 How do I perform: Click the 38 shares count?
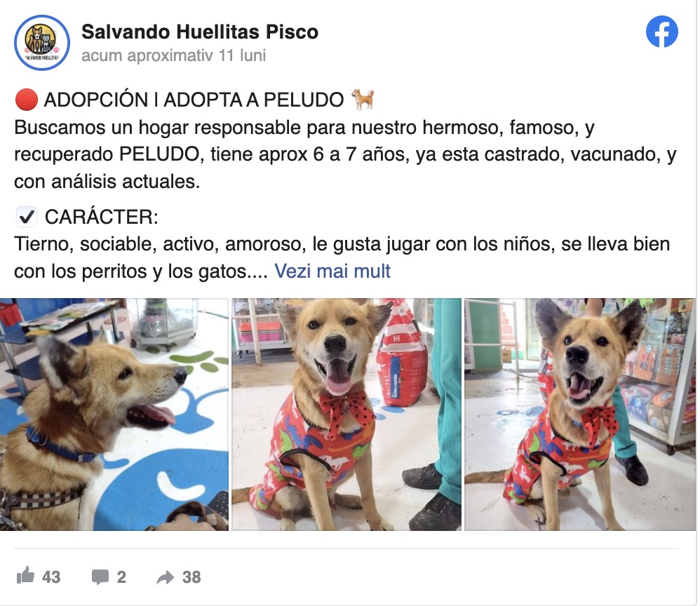(191, 577)
